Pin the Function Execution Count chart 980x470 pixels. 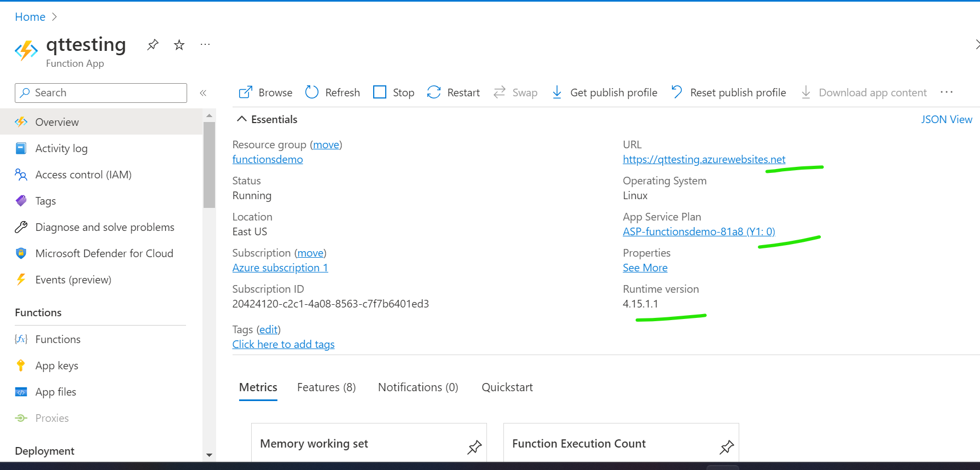tap(727, 447)
